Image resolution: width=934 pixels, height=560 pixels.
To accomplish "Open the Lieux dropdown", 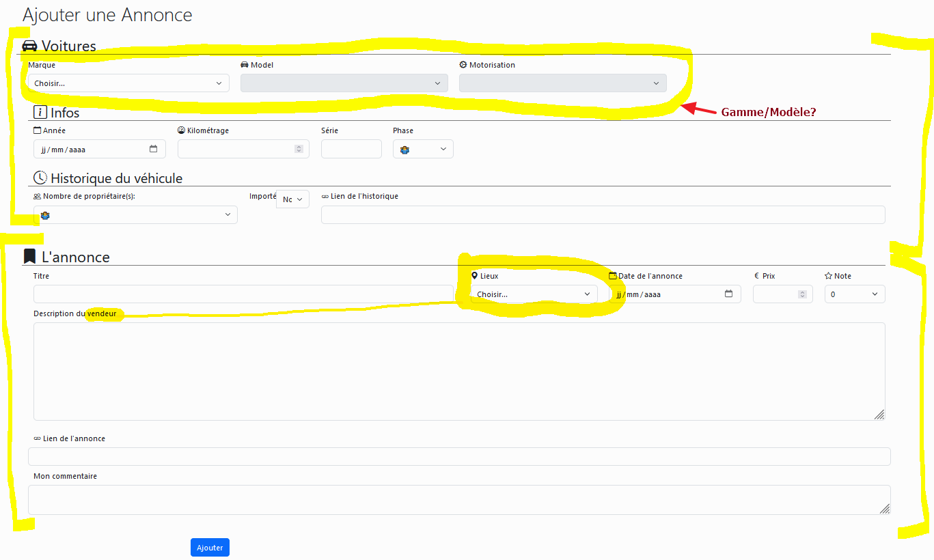I will click(x=533, y=294).
